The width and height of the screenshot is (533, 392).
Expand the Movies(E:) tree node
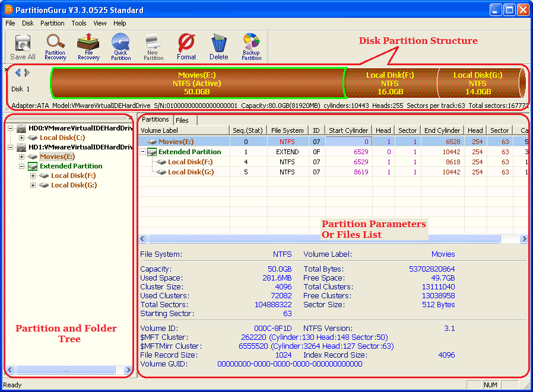tap(22, 157)
